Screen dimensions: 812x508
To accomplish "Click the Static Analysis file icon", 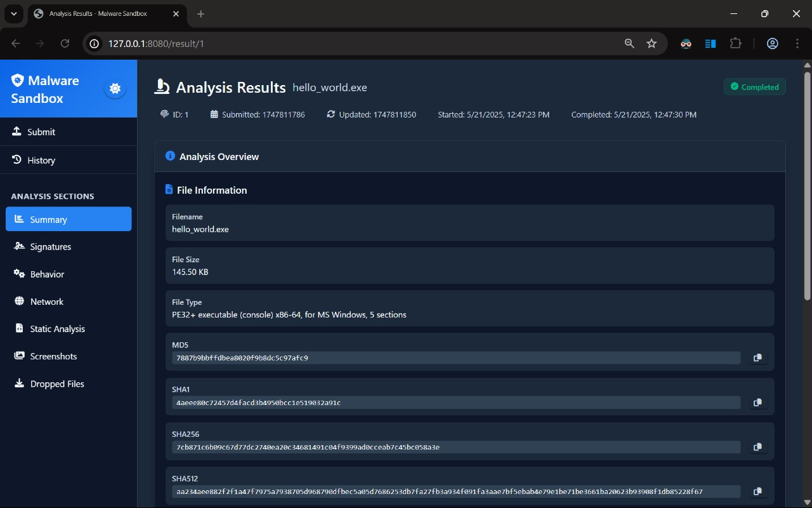I will pyautogui.click(x=19, y=328).
